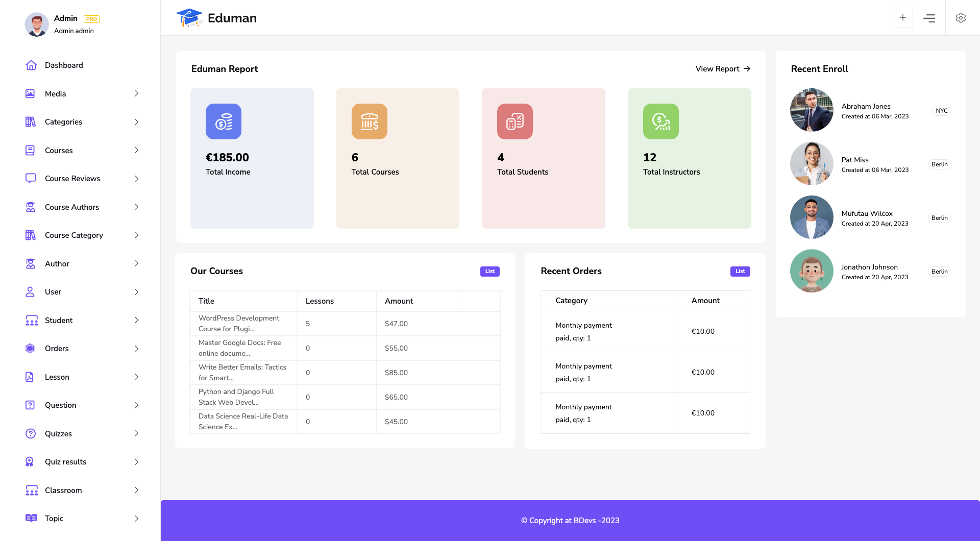This screenshot has height=541, width=980.
Task: Click the List button in Recent Orders
Action: (740, 272)
